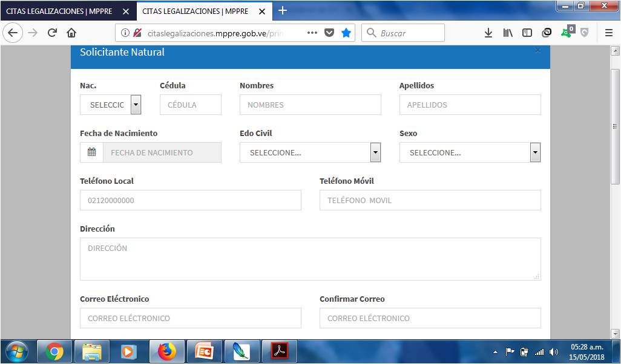Open the Nac. dropdown
This screenshot has height=364, width=621.
tap(111, 105)
